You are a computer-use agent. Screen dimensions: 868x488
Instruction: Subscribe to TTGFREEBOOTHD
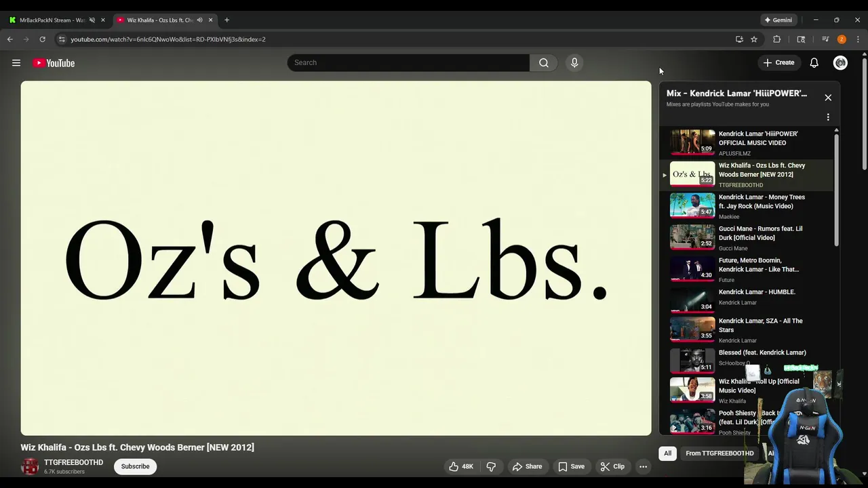[135, 466]
